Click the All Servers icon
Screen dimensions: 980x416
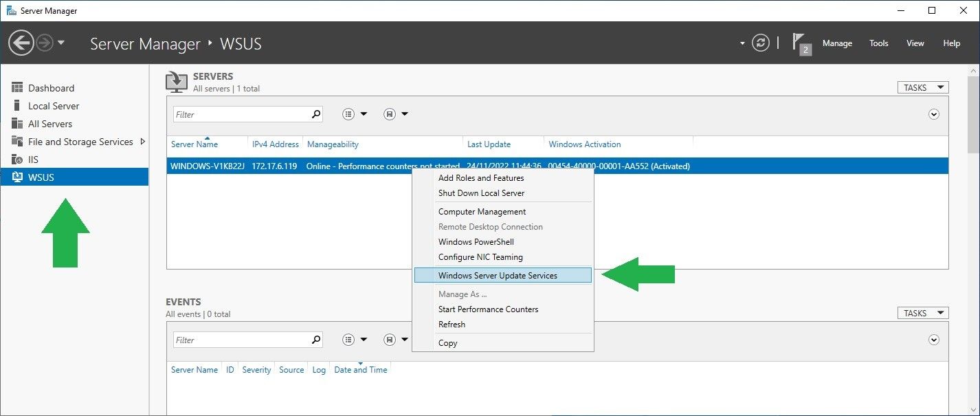click(17, 124)
